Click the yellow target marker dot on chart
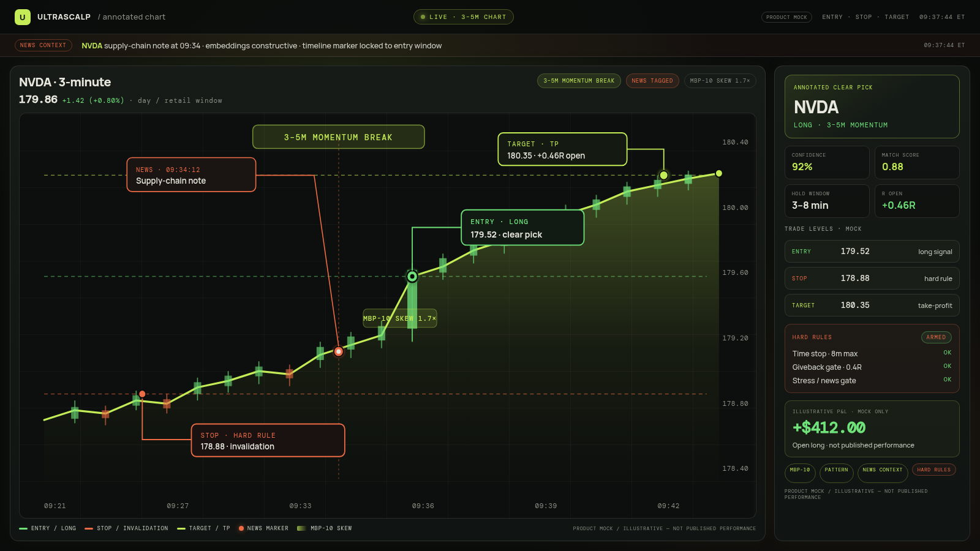Viewport: 980px width, 551px height. point(663,176)
